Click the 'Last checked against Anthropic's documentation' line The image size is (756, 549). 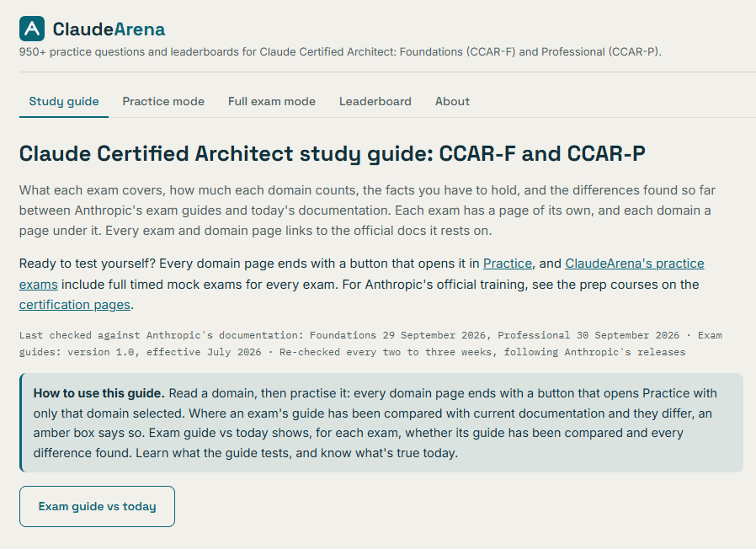[370, 344]
